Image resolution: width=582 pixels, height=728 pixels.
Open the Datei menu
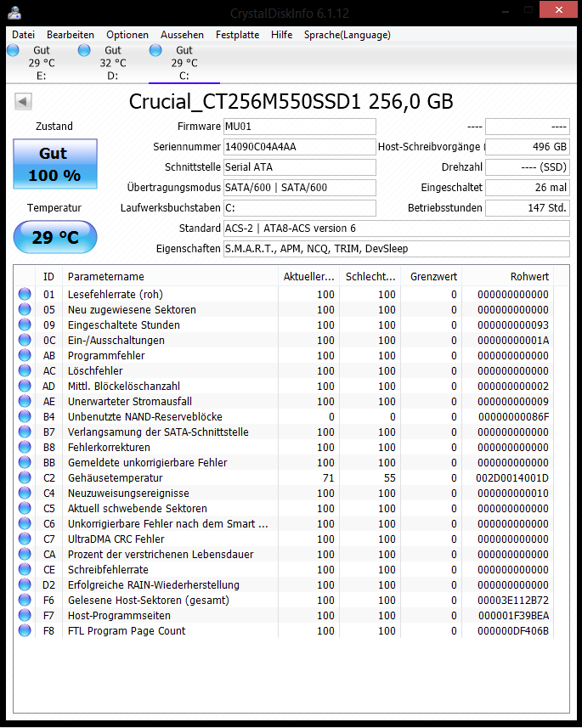[23, 35]
